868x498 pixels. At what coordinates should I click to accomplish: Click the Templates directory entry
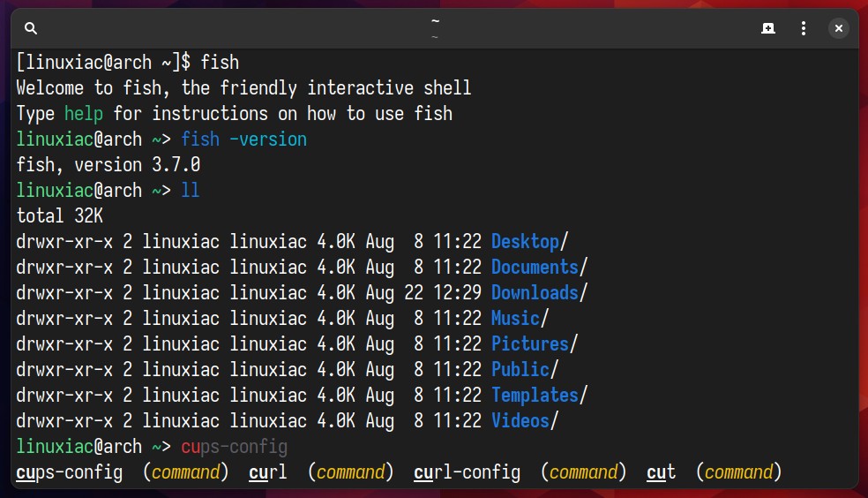point(535,395)
